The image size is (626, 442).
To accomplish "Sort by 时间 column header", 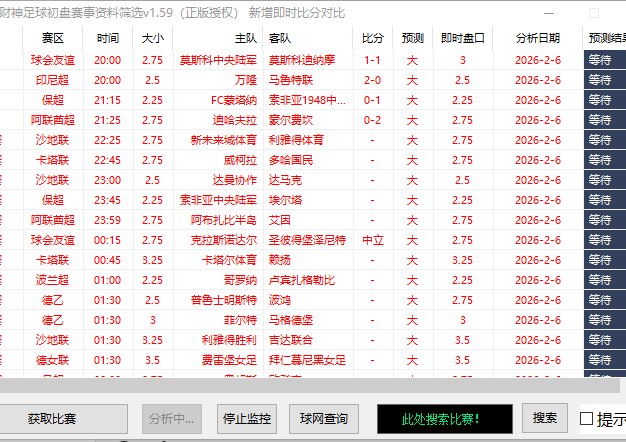I will (108, 38).
